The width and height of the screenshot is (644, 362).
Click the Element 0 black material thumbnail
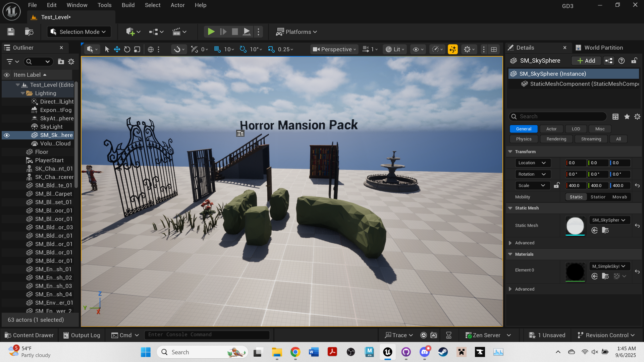click(x=575, y=272)
